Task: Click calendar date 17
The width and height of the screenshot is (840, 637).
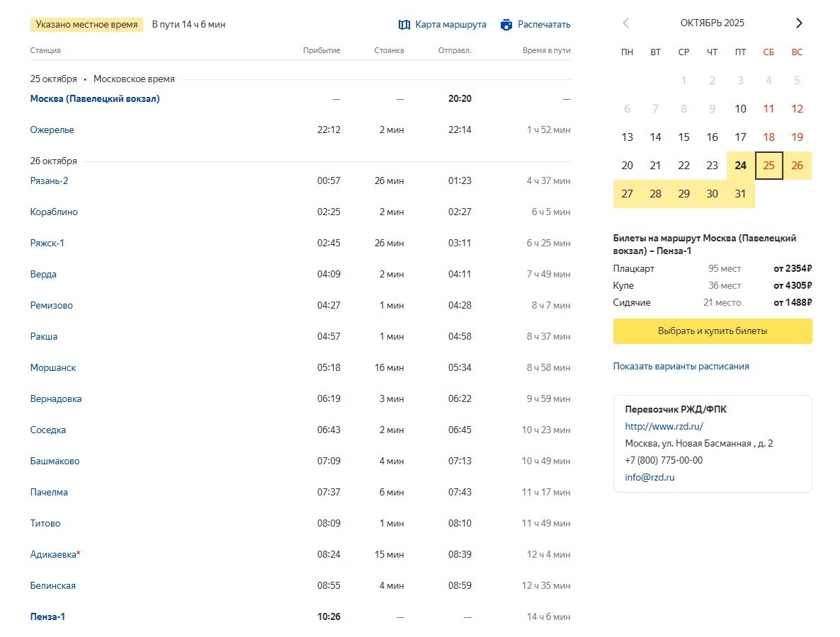Action: click(x=740, y=137)
